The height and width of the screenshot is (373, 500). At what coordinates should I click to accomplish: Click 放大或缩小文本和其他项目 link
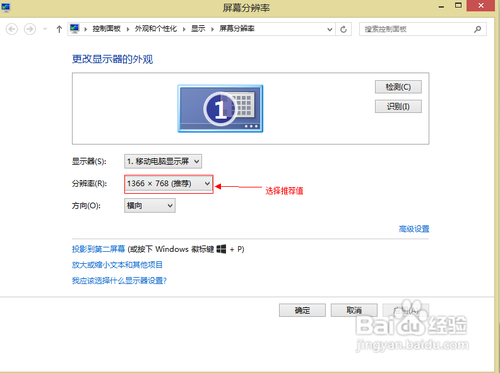(x=117, y=265)
